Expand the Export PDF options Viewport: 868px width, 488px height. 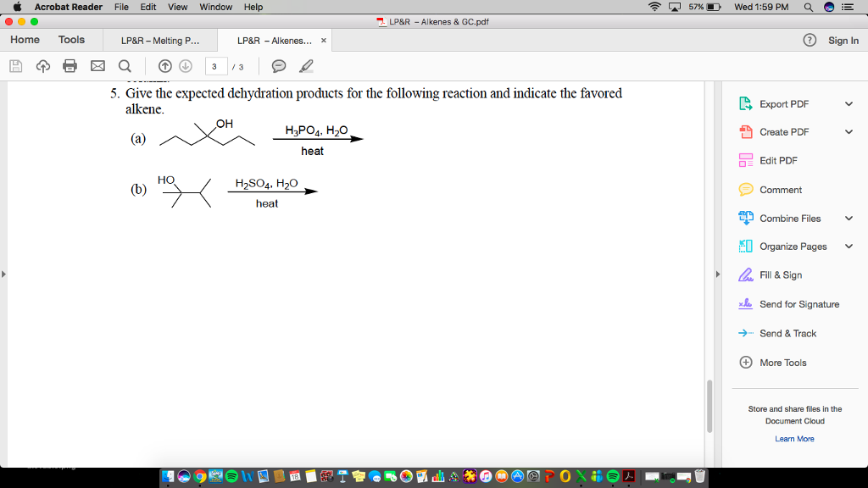click(x=848, y=103)
